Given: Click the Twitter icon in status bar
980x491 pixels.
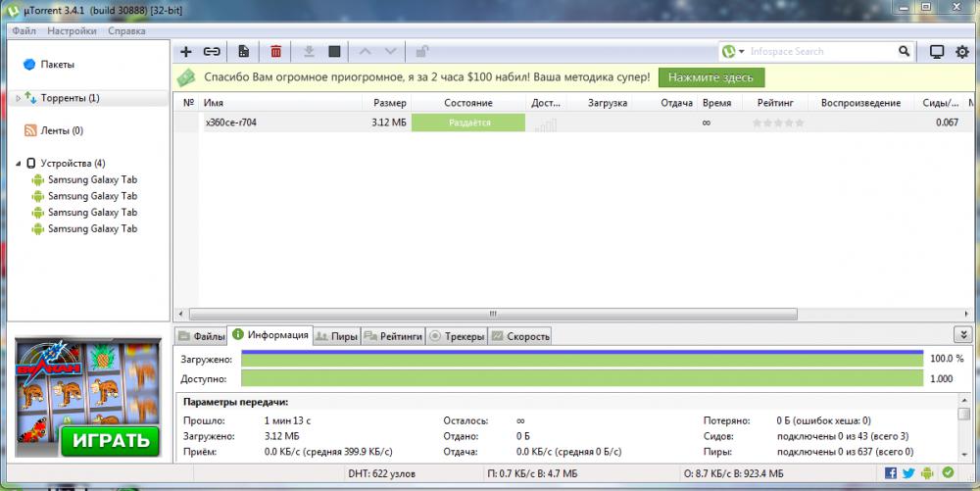Looking at the screenshot, I should [x=908, y=473].
